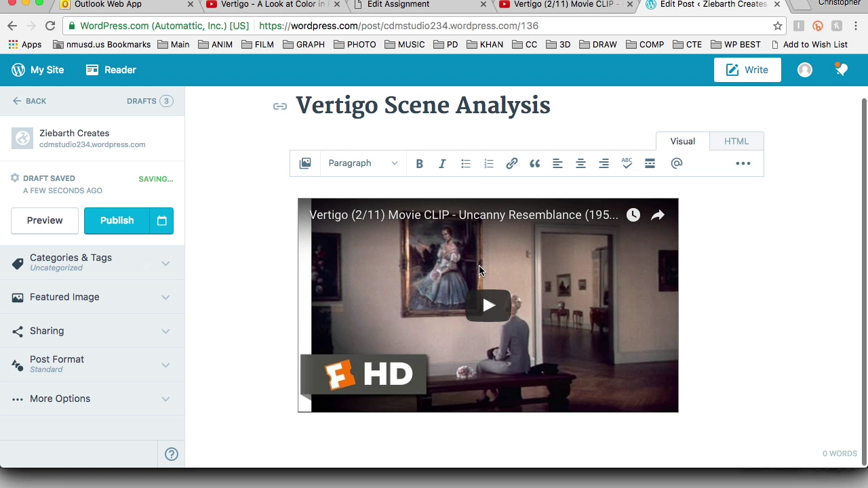Expand More Options section
Viewport: 868px width, 488px height.
tap(92, 399)
